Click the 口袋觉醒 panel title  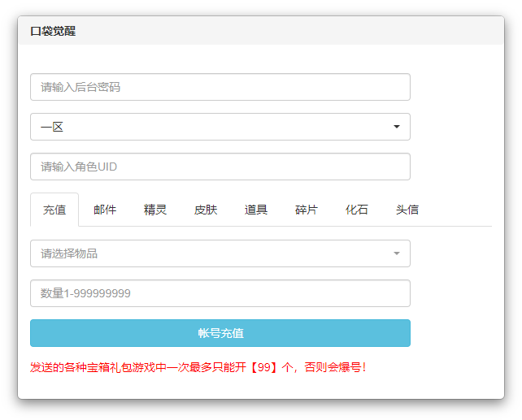pyautogui.click(x=53, y=31)
